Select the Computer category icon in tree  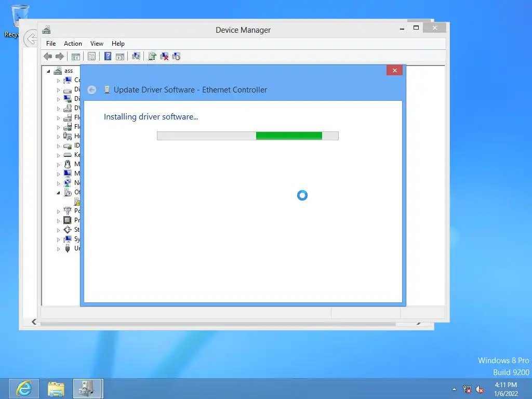(68, 80)
